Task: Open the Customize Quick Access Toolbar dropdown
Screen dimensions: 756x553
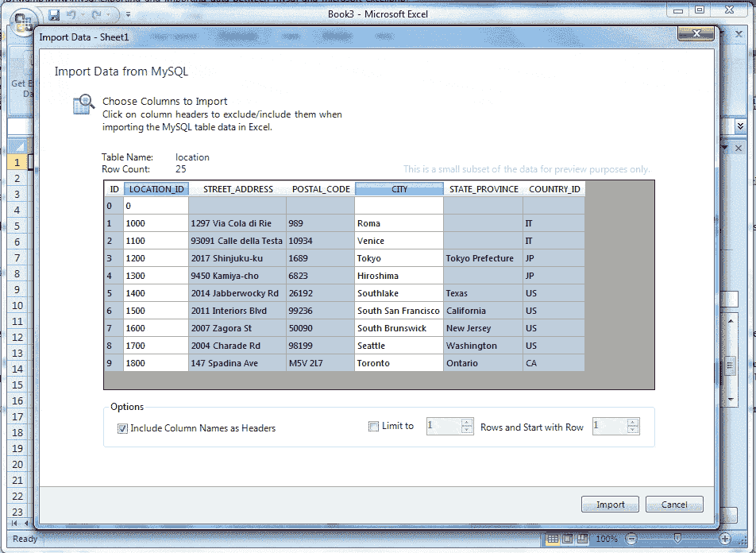Action: point(128,14)
